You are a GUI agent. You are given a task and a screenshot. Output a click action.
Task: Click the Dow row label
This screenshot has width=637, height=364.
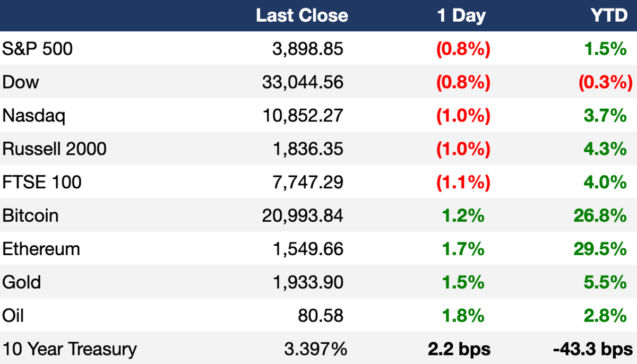pyautogui.click(x=21, y=82)
